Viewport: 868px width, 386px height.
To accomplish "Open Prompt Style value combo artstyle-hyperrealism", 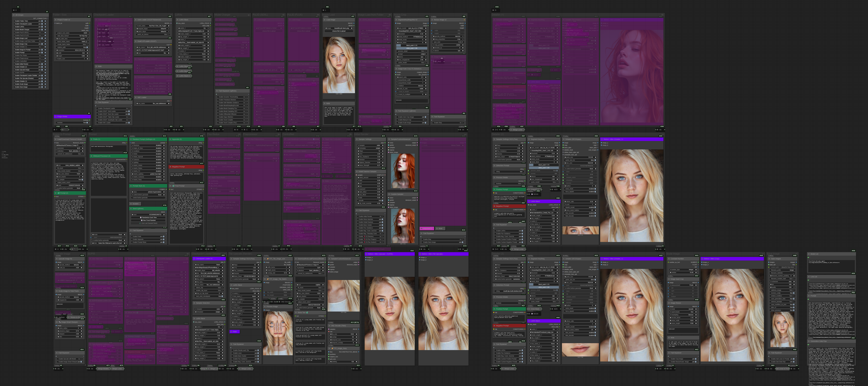I will click(148, 192).
